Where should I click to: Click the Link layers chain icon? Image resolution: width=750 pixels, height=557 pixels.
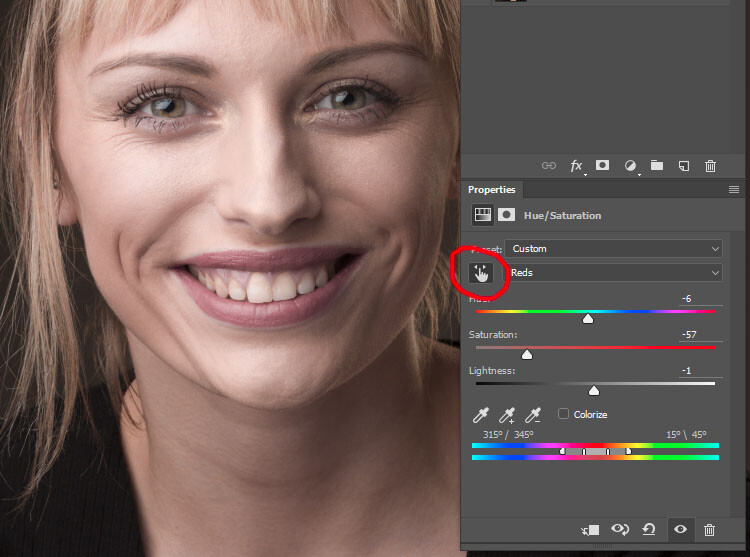coord(548,166)
